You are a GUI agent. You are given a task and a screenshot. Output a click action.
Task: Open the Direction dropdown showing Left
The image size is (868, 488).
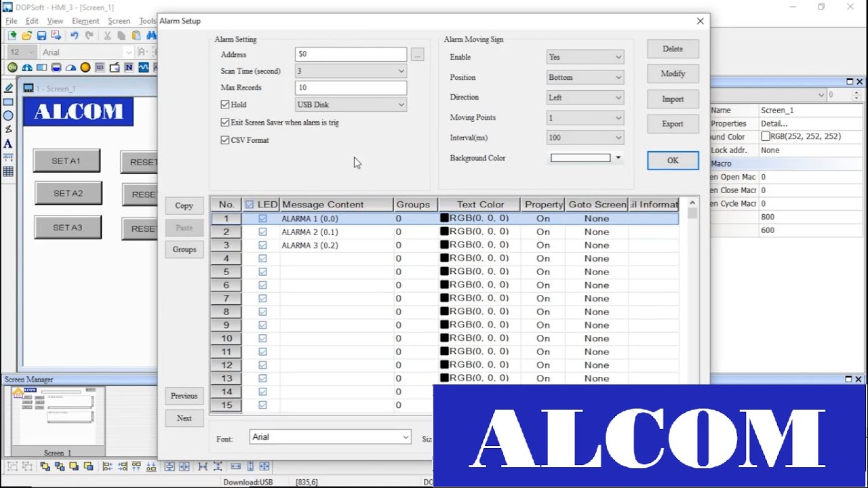coord(585,98)
